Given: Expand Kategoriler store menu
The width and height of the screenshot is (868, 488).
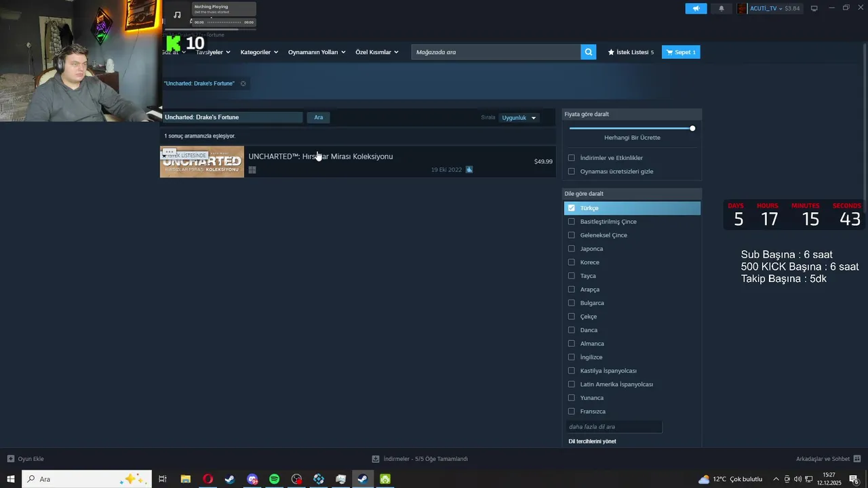Looking at the screenshot, I should coord(259,52).
